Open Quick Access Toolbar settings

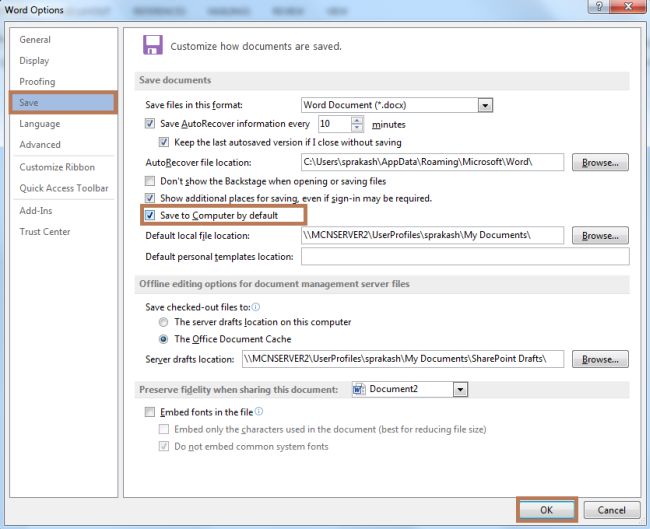click(x=64, y=188)
